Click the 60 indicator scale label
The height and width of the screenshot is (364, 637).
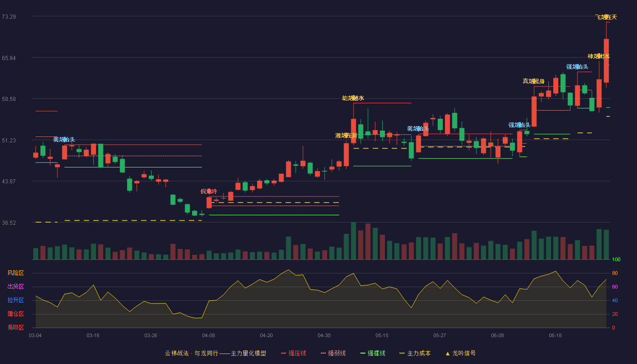tap(614, 287)
